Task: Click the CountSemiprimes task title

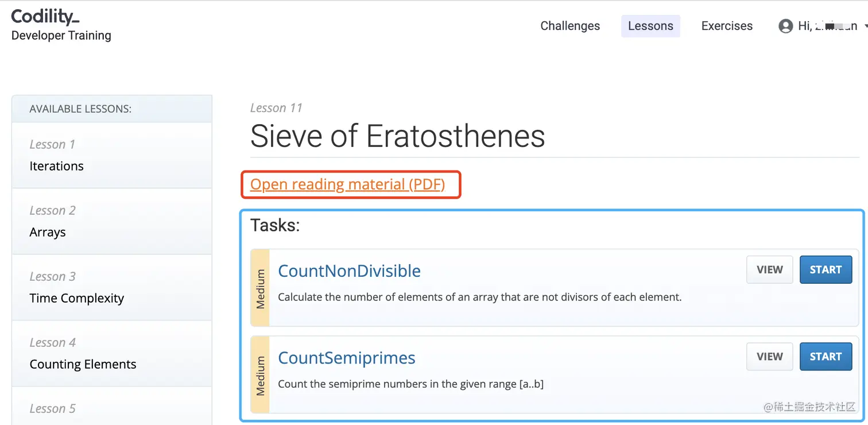Action: click(346, 358)
